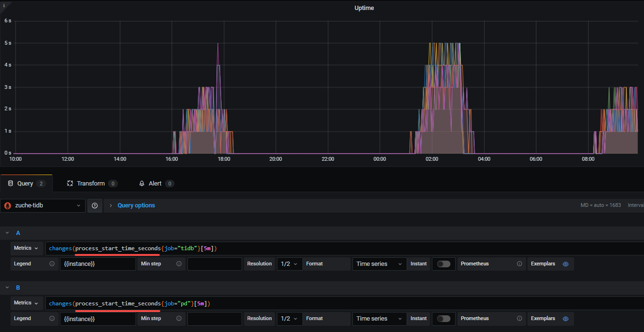Click the Query tab database icon
Screen dimensions: 644x332
[x=10, y=183]
